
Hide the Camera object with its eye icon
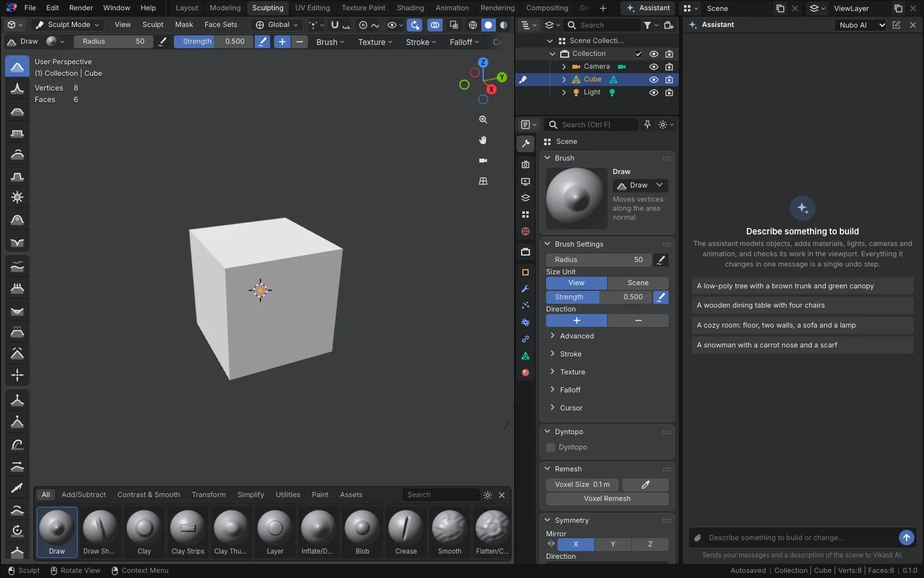point(654,67)
